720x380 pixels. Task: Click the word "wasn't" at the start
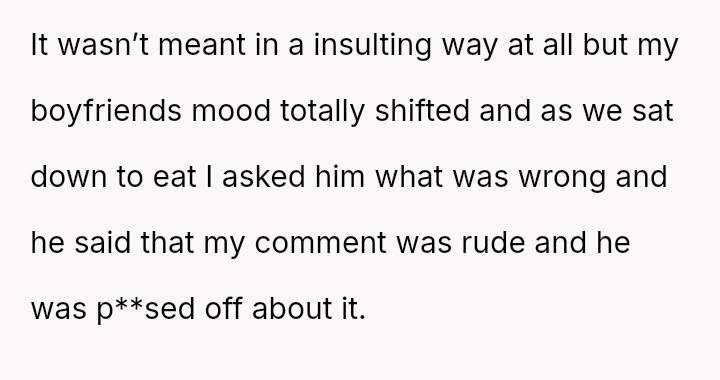(x=104, y=45)
